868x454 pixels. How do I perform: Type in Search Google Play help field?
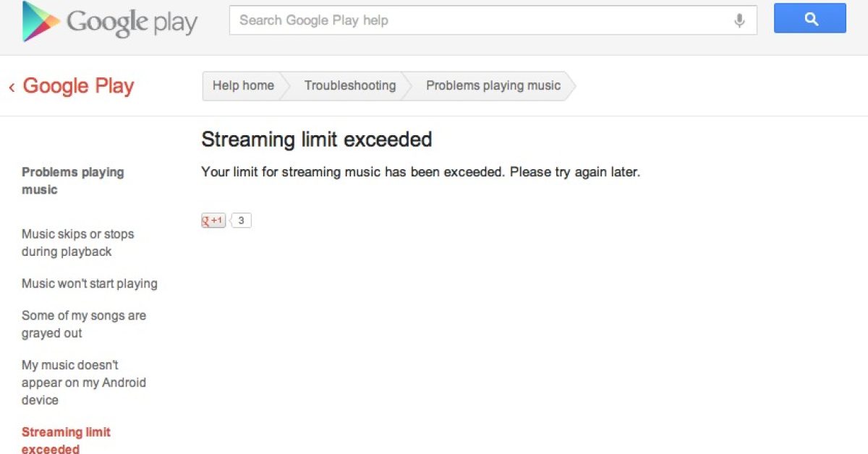tap(477, 21)
